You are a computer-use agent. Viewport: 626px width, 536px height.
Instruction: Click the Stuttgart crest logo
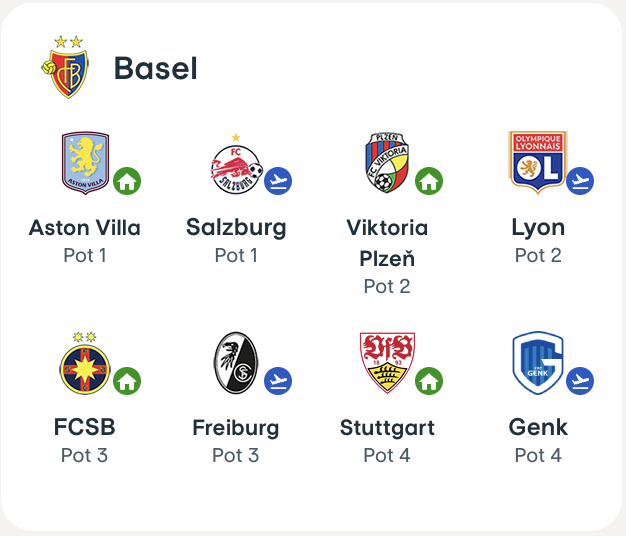pos(387,362)
